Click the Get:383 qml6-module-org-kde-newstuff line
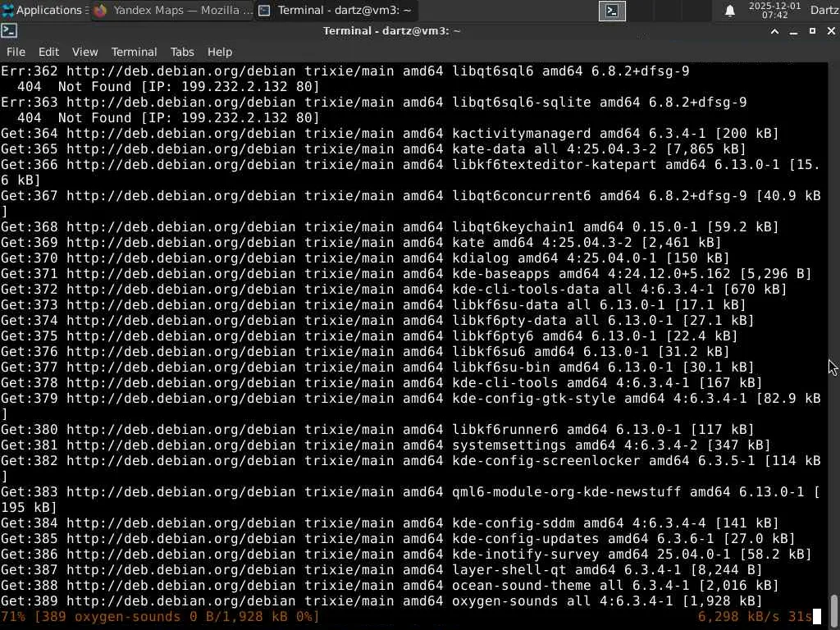 (x=410, y=500)
